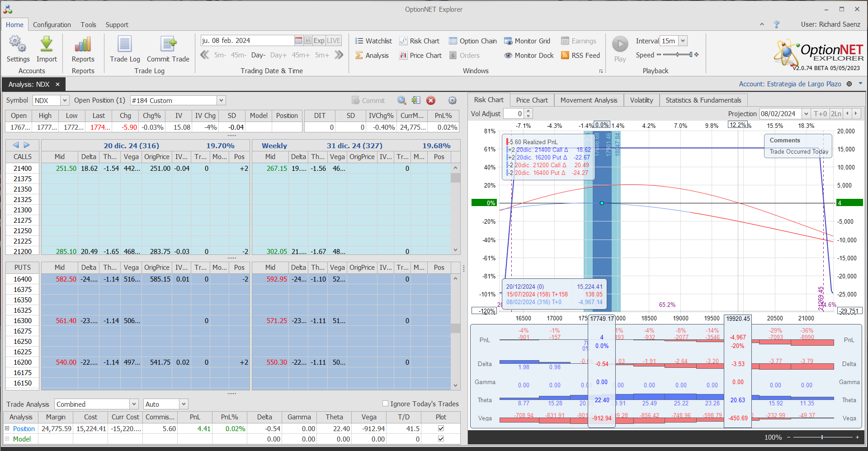Switch to the Price Chart tab

coord(532,100)
